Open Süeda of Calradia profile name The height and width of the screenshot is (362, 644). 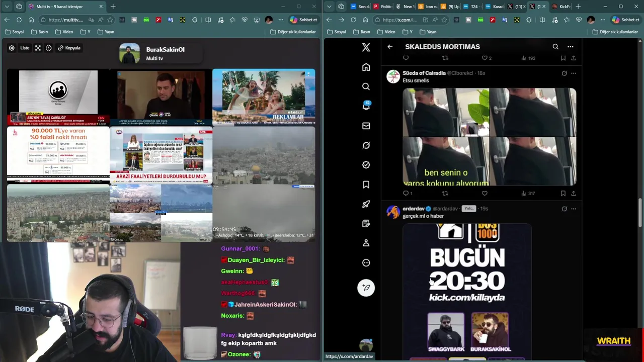[x=424, y=73]
